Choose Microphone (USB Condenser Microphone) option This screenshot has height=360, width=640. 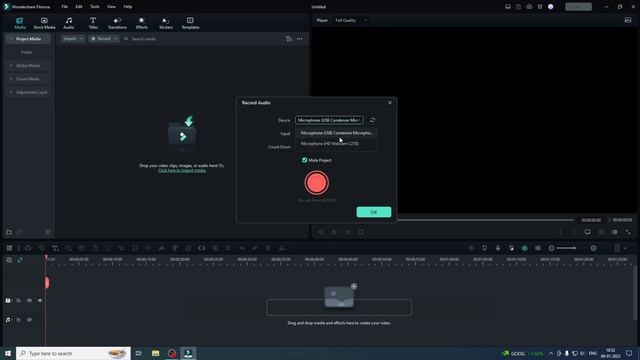(x=336, y=133)
